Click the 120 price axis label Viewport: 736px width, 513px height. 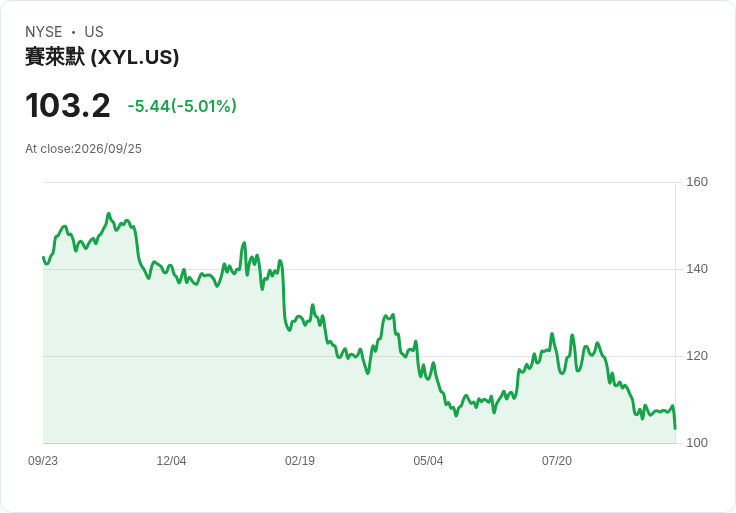pyautogui.click(x=697, y=356)
